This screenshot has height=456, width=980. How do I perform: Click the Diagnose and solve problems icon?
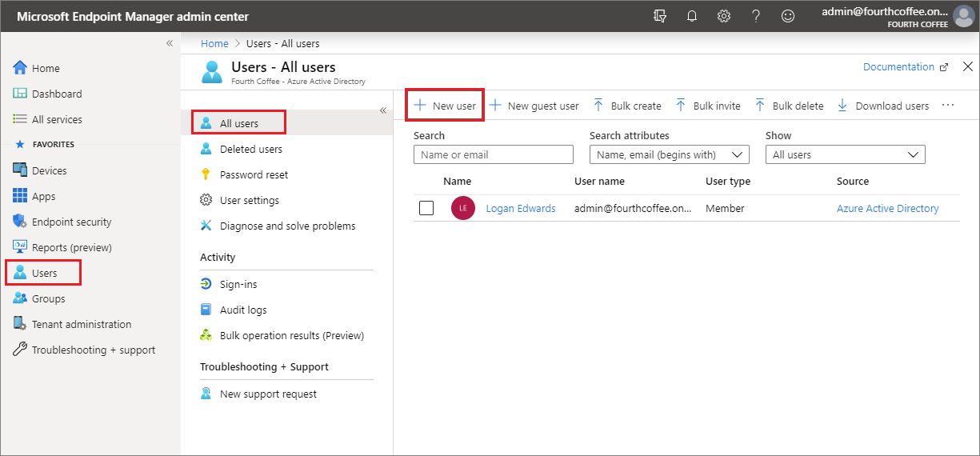206,226
